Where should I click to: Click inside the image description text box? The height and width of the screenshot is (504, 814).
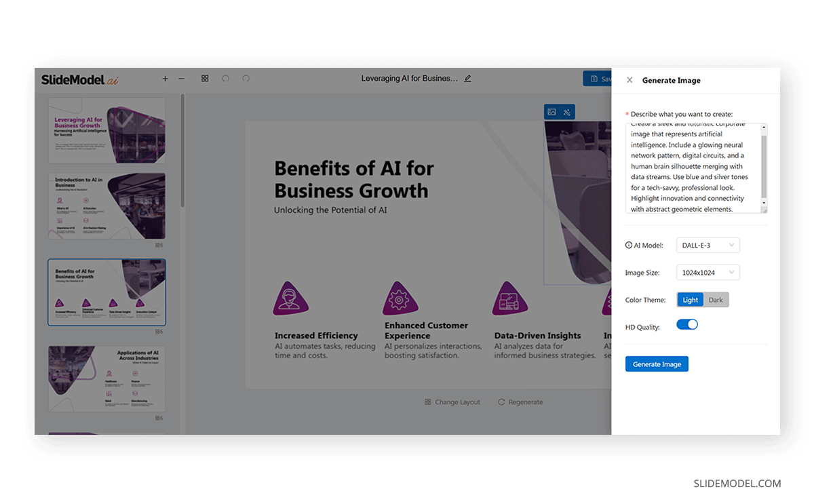point(692,168)
